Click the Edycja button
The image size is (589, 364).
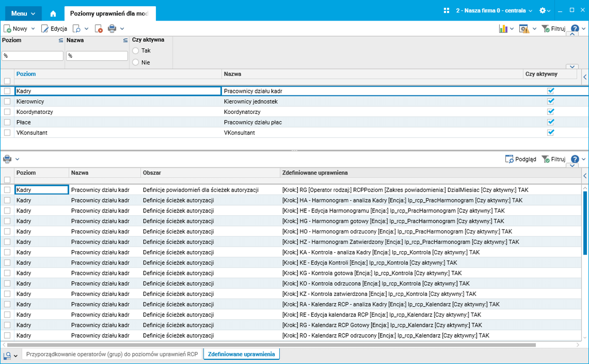tap(54, 29)
